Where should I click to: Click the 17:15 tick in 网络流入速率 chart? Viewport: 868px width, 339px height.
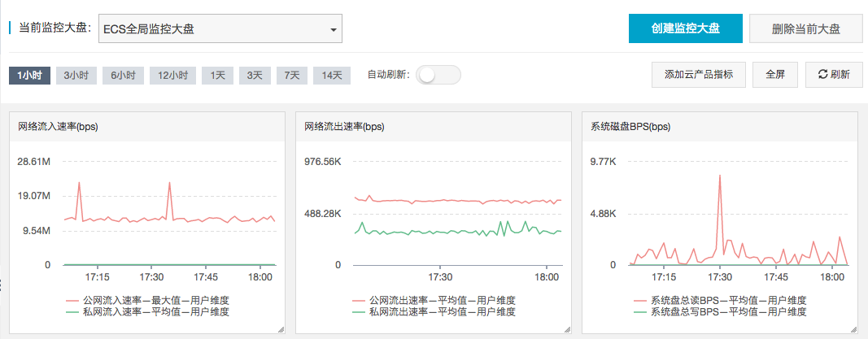point(98,276)
